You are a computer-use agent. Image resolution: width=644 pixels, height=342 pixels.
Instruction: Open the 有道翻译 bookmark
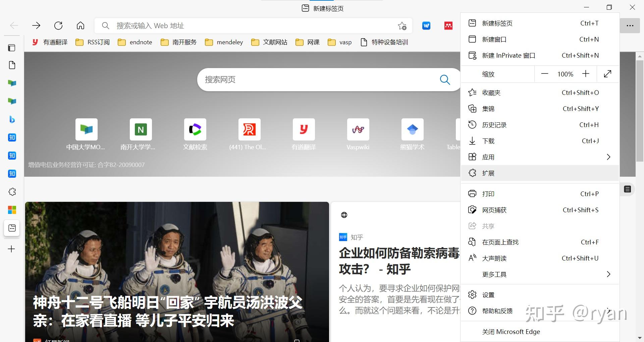[50, 42]
